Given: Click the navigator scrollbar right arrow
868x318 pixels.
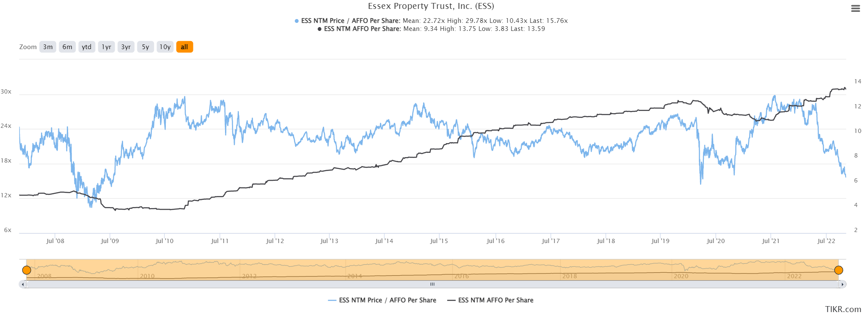Looking at the screenshot, I should click(843, 285).
